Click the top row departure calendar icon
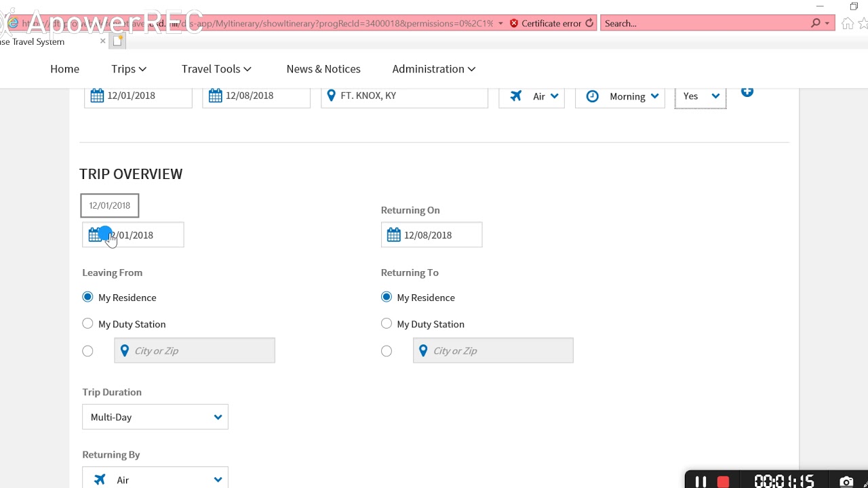 coord(97,96)
